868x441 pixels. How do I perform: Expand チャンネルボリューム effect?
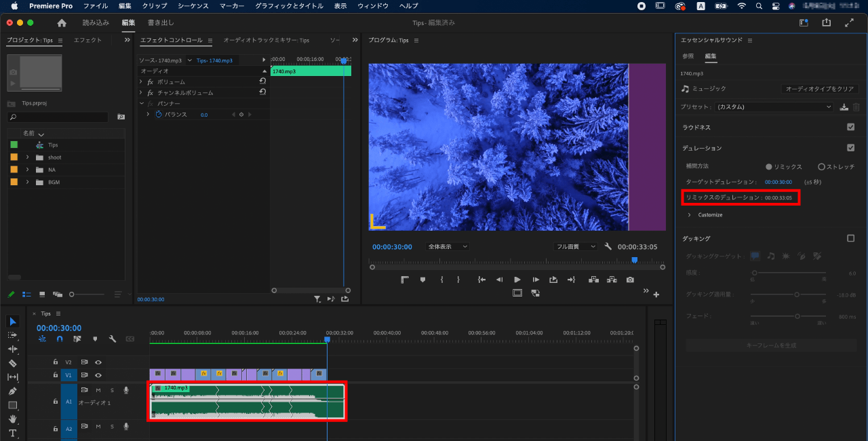click(x=141, y=92)
